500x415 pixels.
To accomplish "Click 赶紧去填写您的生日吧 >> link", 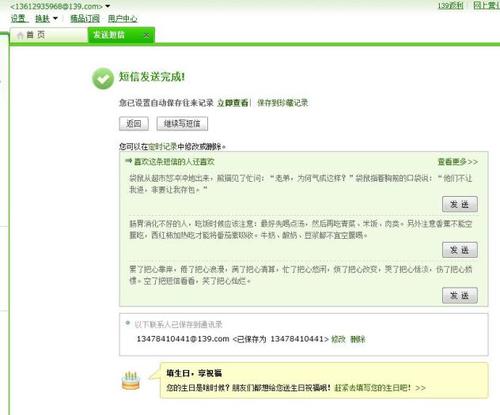I will point(380,388).
